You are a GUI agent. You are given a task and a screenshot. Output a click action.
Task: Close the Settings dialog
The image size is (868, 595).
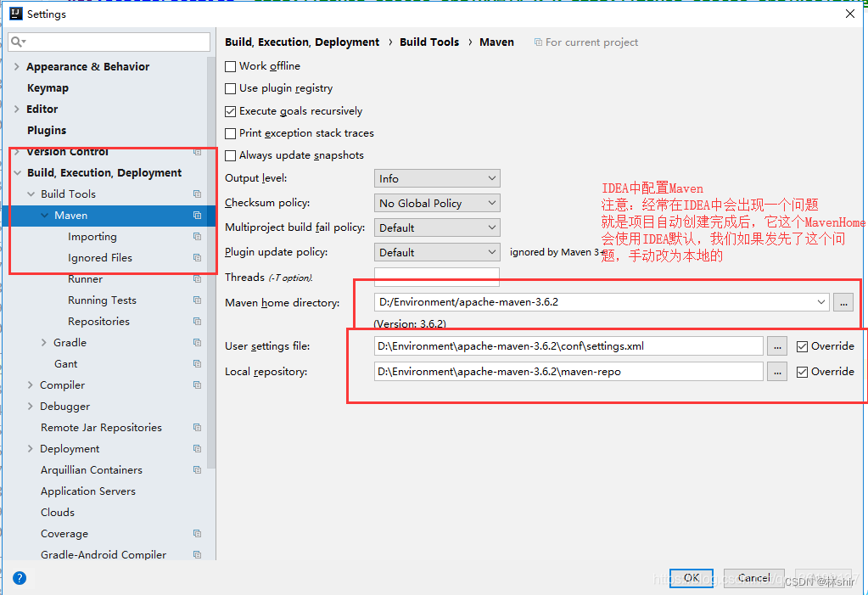coord(850,14)
